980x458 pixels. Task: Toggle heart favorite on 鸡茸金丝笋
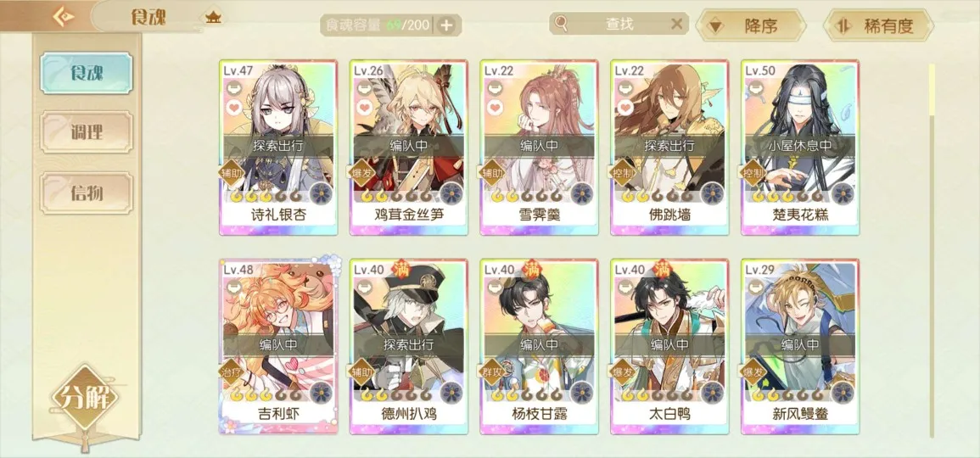click(x=364, y=108)
